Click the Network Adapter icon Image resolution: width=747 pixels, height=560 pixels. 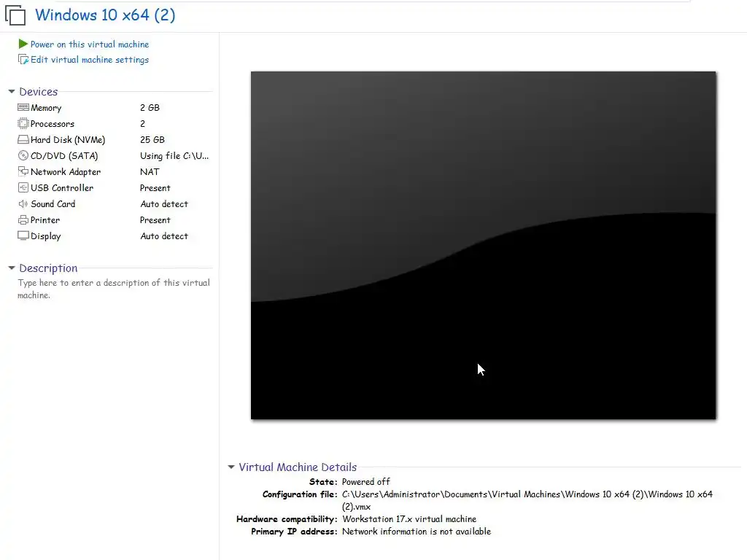(23, 171)
